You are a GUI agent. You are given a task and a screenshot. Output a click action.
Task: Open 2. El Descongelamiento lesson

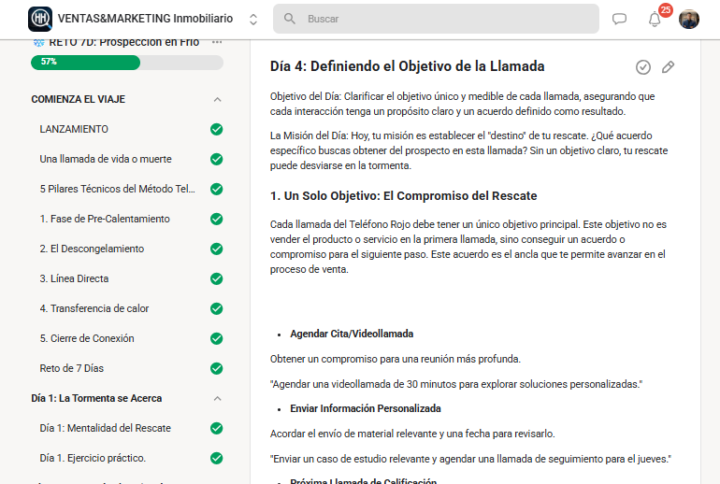92,249
